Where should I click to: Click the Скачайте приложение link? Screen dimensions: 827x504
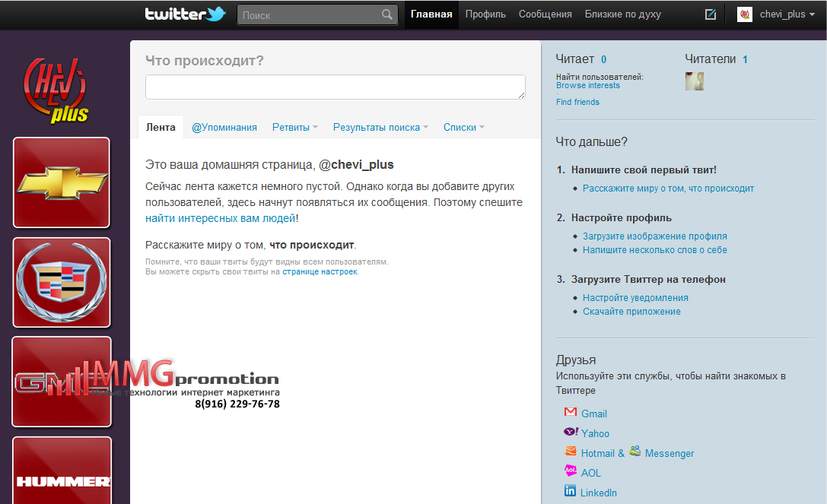tap(631, 312)
